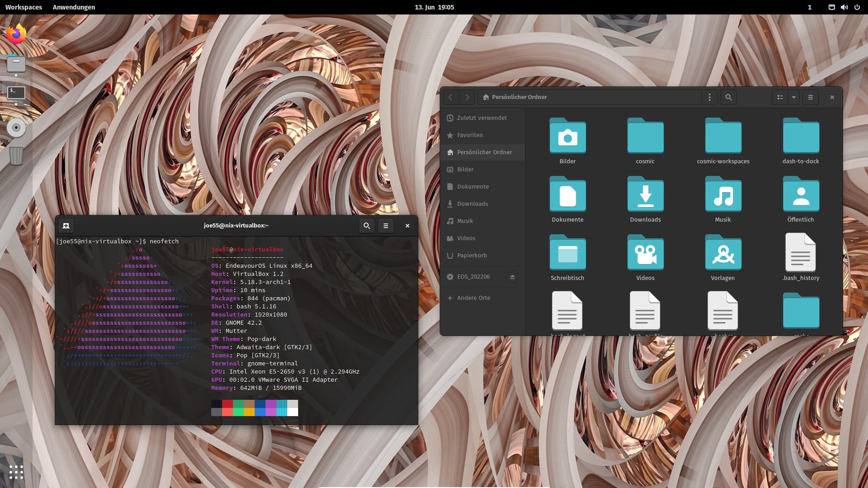Select Papierkorb in the sidebar
Viewport: 868px width, 488px height.
coord(483,256)
